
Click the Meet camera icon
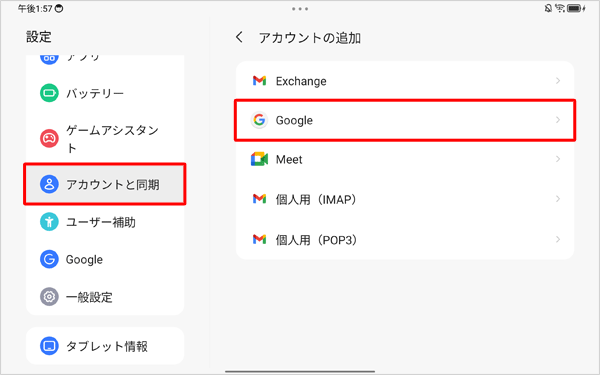(259, 159)
